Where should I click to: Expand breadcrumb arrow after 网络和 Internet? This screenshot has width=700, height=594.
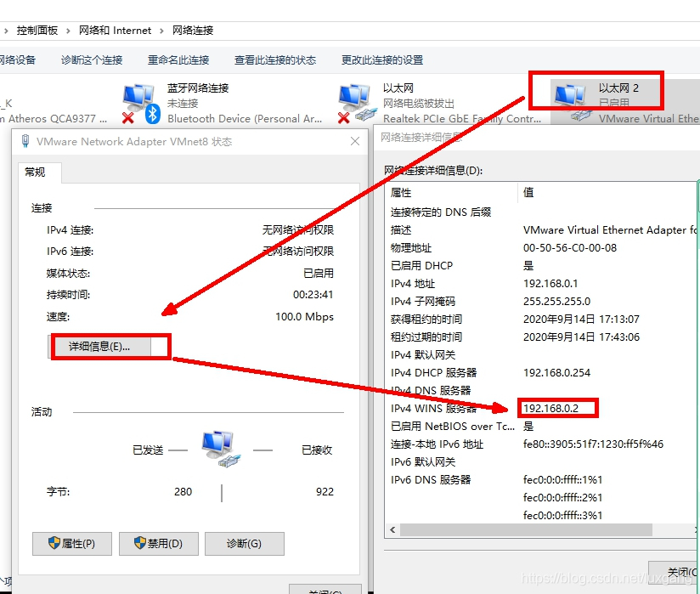(161, 31)
